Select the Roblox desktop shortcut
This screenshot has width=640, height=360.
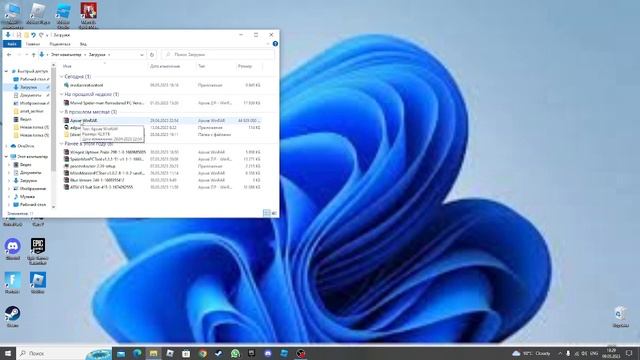coord(38,282)
